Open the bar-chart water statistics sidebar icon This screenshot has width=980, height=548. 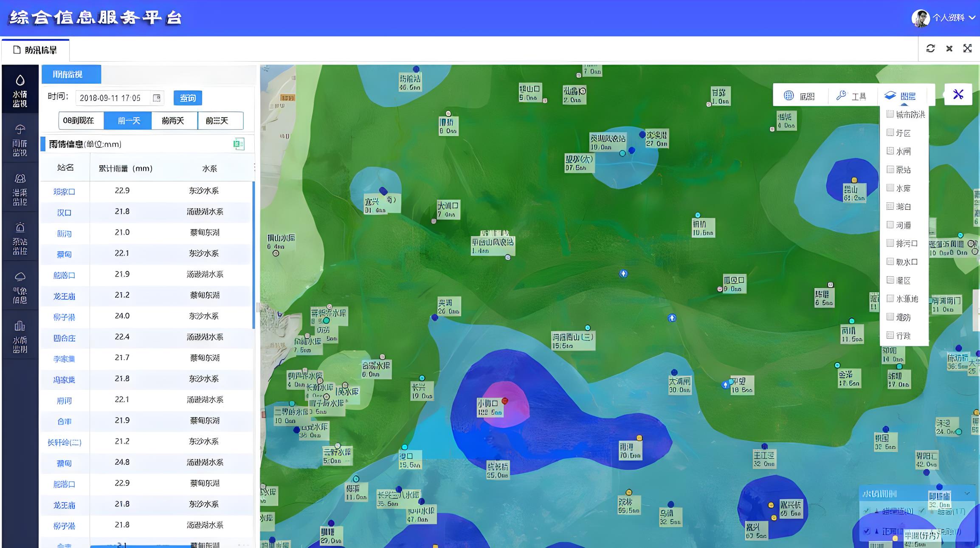20,326
